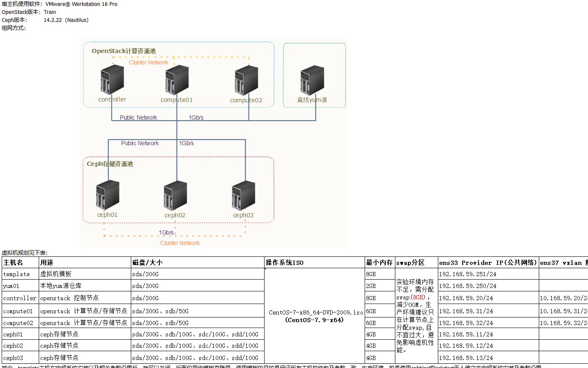Viewport: 588px width, 368px height.
Task: Click the compute01 disk sda/300G、sdb/50G cell
Action: click(x=198, y=311)
